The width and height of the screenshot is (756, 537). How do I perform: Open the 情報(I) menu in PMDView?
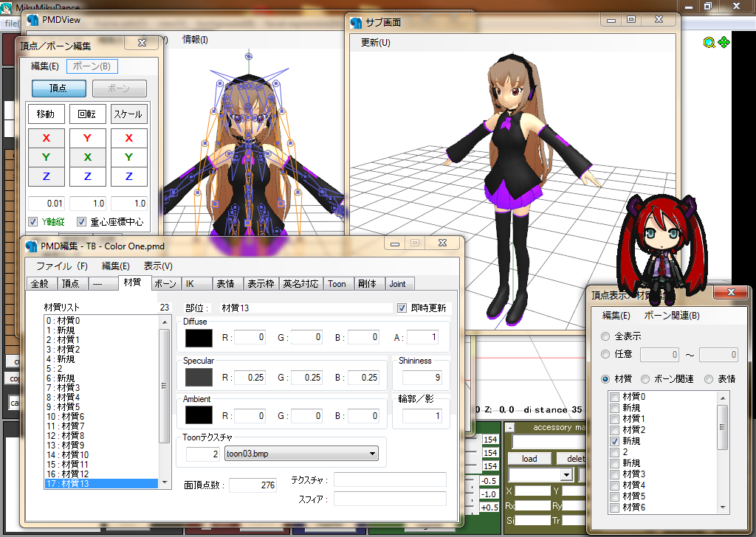click(195, 40)
